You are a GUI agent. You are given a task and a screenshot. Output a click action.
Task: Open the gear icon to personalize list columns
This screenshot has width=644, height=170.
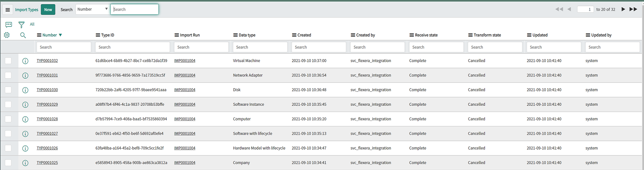7,35
